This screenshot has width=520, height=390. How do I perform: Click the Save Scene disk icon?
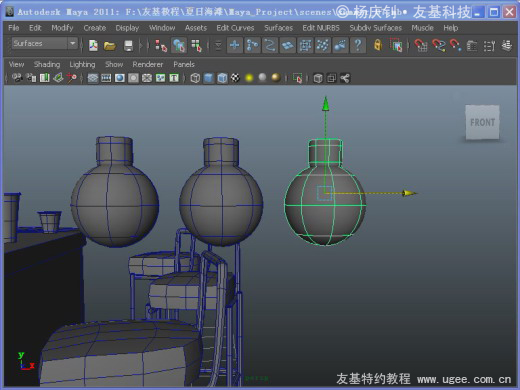click(x=128, y=46)
